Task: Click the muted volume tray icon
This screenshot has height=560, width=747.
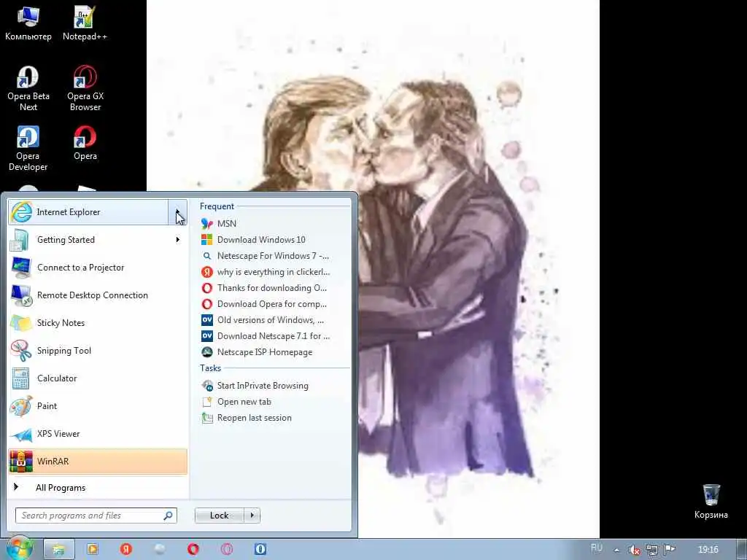Action: click(634, 550)
